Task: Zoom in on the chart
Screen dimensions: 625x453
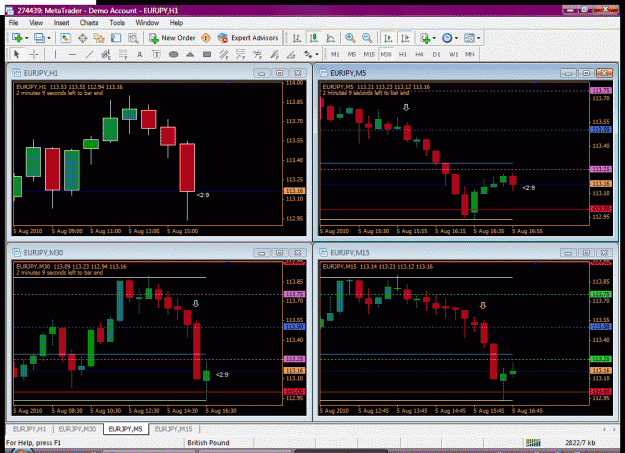Action: click(350, 38)
